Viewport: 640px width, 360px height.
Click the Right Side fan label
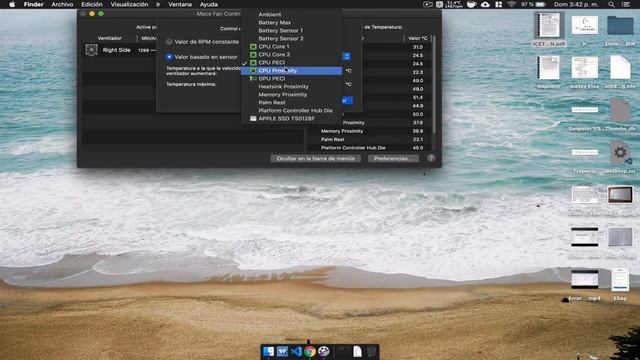pyautogui.click(x=117, y=50)
